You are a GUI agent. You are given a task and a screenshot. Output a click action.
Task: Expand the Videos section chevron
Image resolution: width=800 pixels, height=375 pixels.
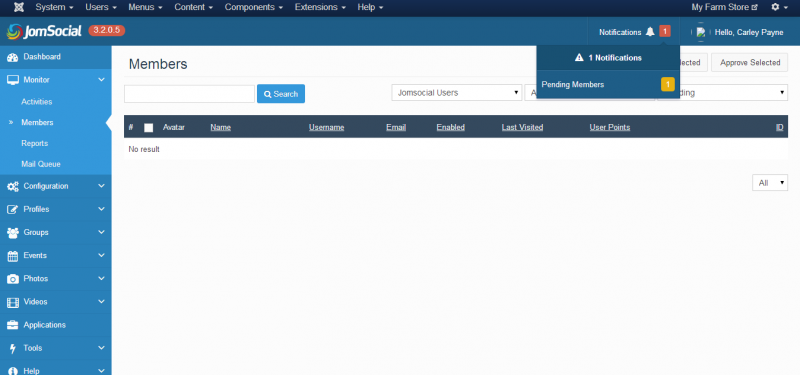[x=101, y=302]
